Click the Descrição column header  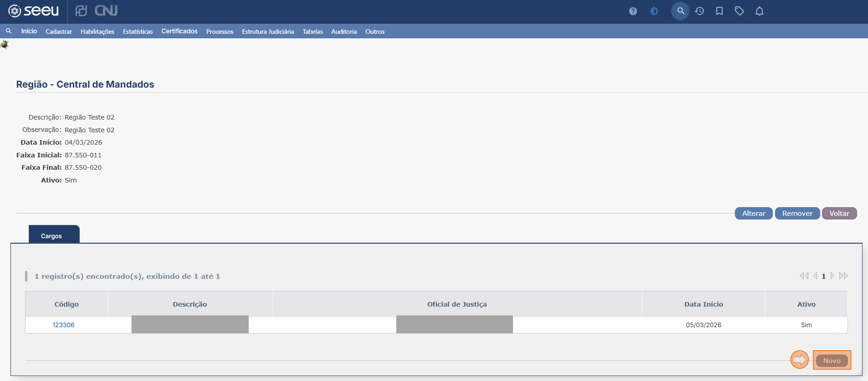coord(190,304)
